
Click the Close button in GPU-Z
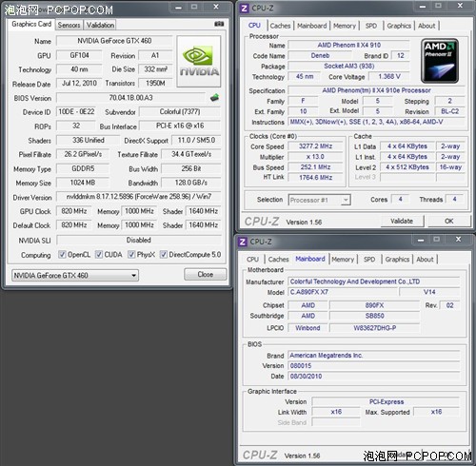pyautogui.click(x=206, y=274)
